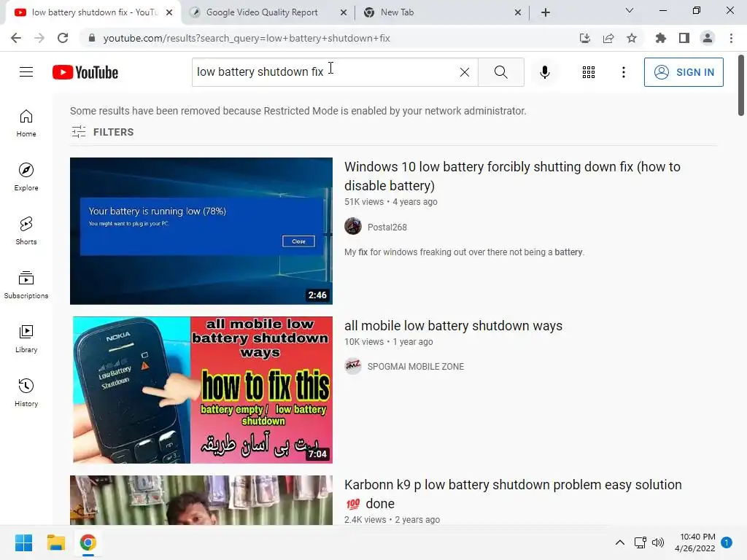Click the page vertical scrollbar
Image resolution: width=747 pixels, height=560 pixels.
(x=741, y=86)
